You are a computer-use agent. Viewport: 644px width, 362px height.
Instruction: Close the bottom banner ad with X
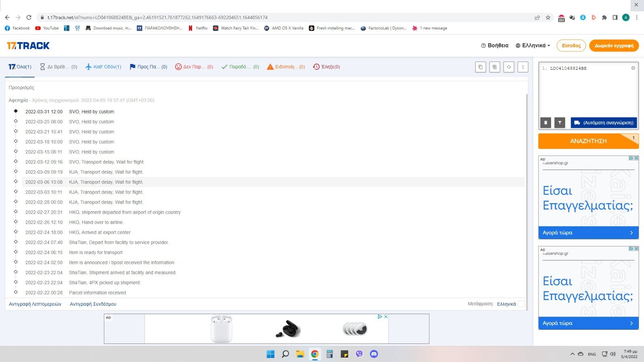coord(386,317)
